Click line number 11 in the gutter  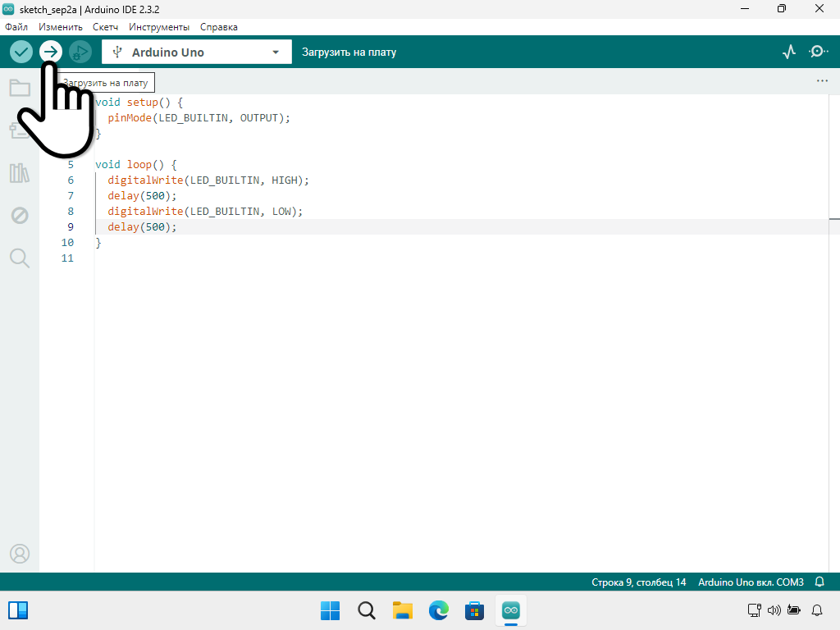coord(67,258)
